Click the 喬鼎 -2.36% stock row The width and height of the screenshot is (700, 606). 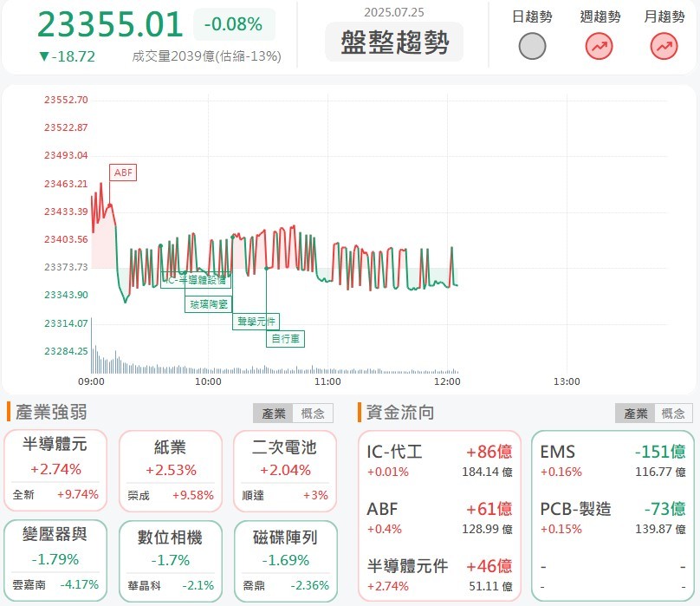pos(286,585)
